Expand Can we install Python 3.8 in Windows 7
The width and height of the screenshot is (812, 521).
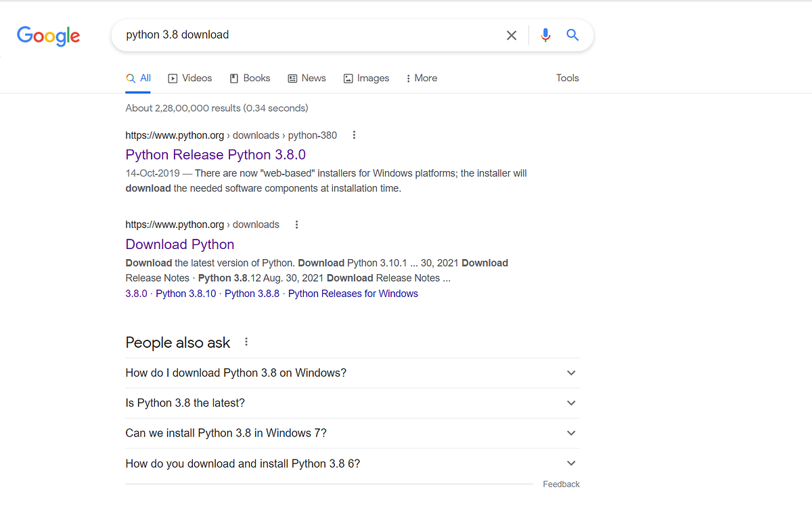tap(352, 433)
